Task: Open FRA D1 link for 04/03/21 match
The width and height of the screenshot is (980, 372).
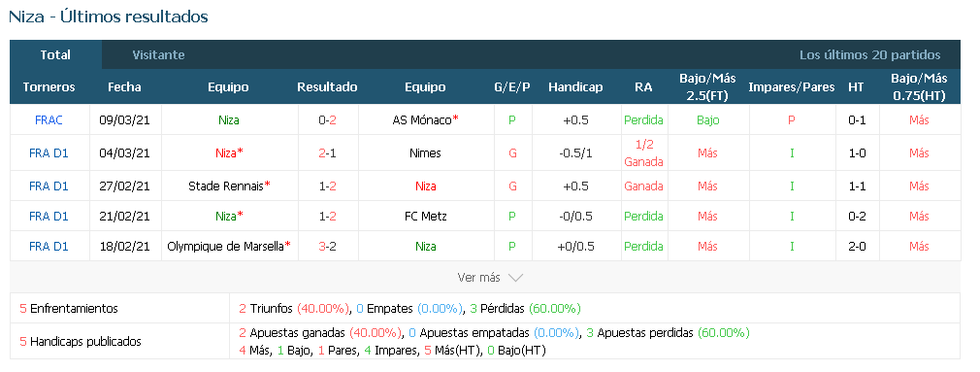Action: 49,153
